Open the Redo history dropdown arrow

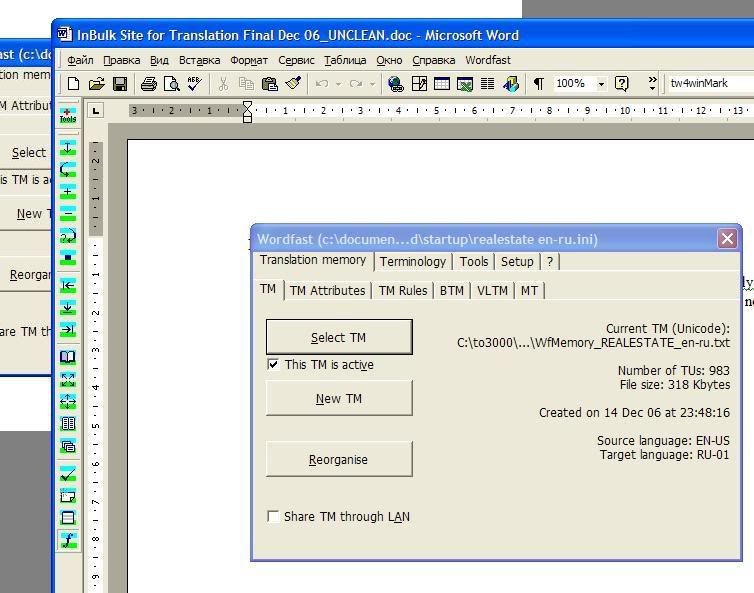tap(372, 84)
